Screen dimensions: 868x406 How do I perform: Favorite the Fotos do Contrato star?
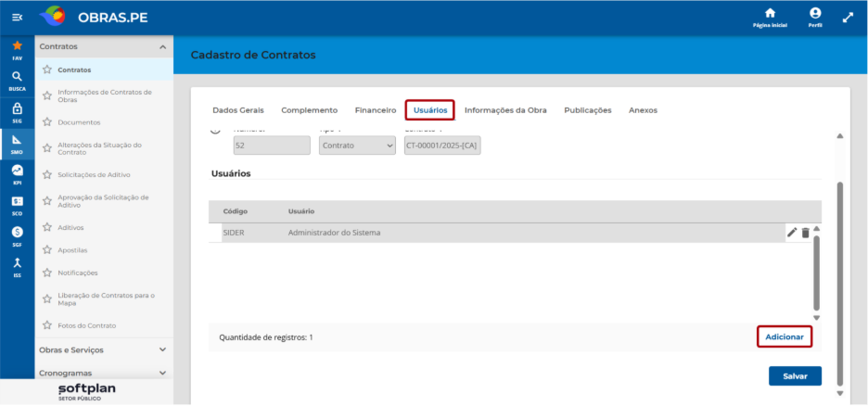coord(47,325)
